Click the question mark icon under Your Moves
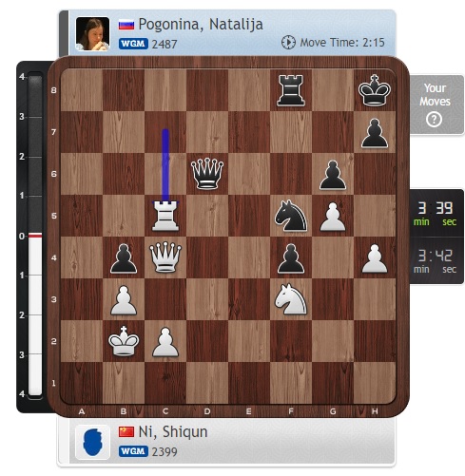Image resolution: width=465 pixels, height=476 pixels. 434,120
